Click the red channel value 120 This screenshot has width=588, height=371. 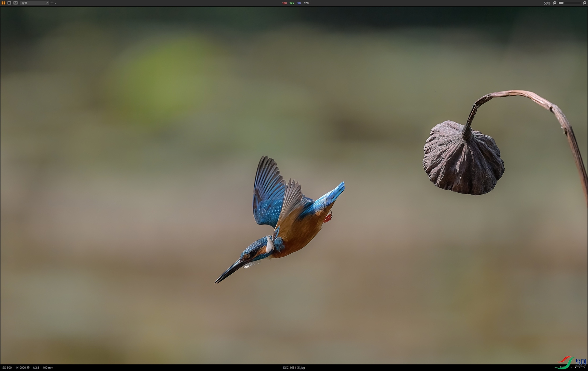284,3
